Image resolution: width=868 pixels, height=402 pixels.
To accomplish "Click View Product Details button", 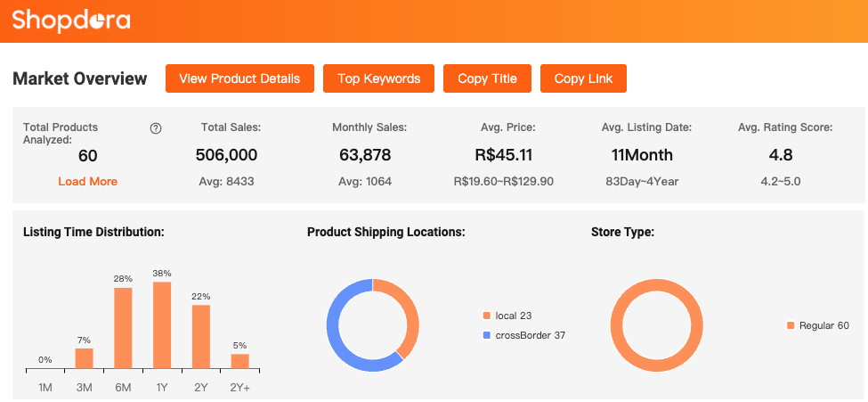I will click(239, 78).
